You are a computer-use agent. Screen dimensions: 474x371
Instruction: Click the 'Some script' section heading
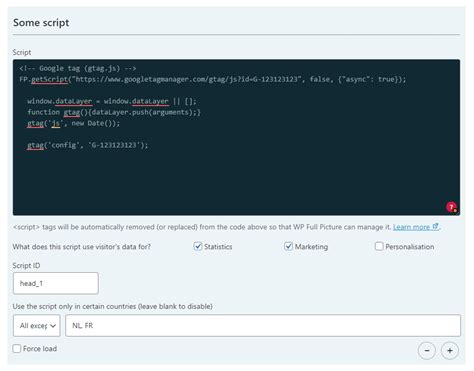[41, 23]
